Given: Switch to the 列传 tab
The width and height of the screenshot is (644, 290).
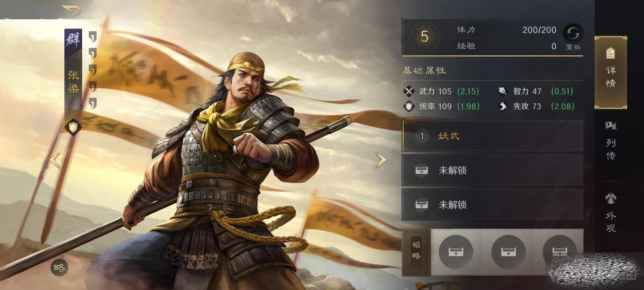Looking at the screenshot, I should [611, 141].
